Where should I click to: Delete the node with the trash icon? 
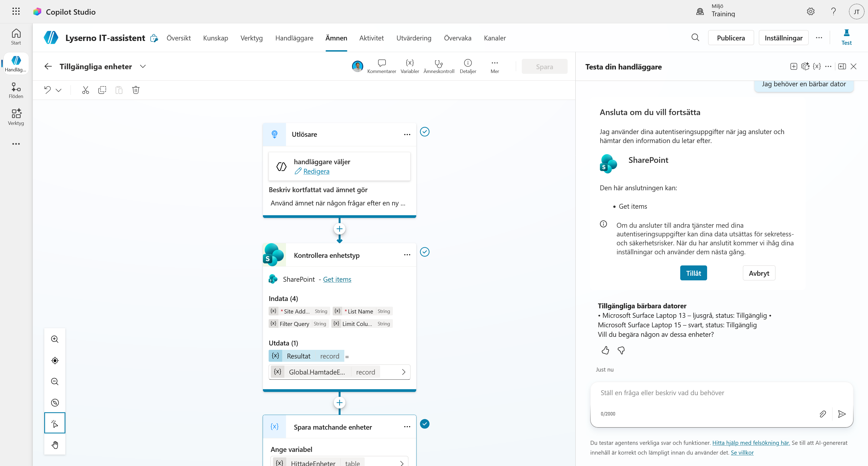(x=136, y=90)
